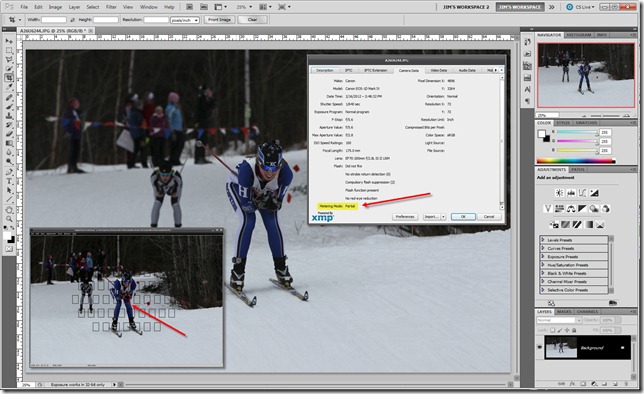Open the File menu
Image resolution: width=644 pixels, height=394 pixels.
point(24,7)
